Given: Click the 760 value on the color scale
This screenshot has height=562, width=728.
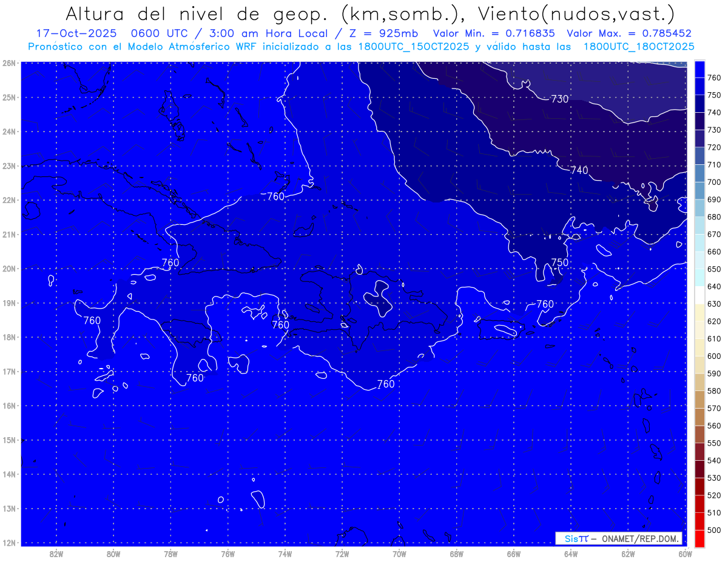Looking at the screenshot, I should [x=713, y=77].
